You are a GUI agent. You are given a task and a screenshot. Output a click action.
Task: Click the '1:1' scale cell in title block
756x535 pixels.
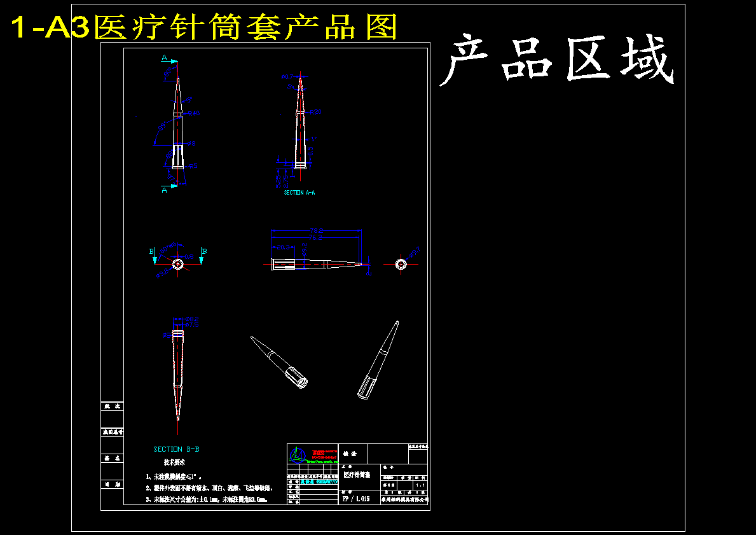420,485
